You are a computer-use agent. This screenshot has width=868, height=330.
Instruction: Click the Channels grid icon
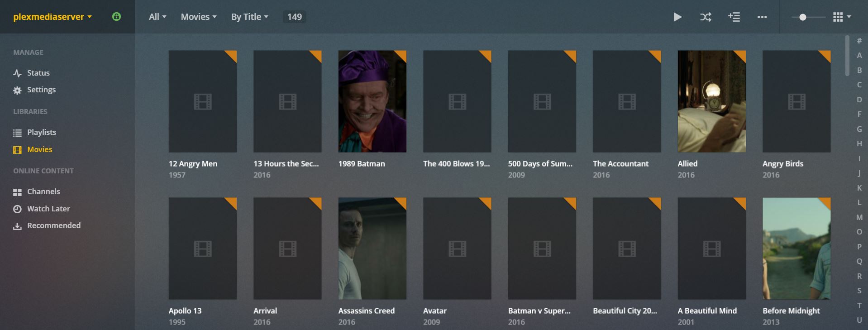click(x=17, y=192)
